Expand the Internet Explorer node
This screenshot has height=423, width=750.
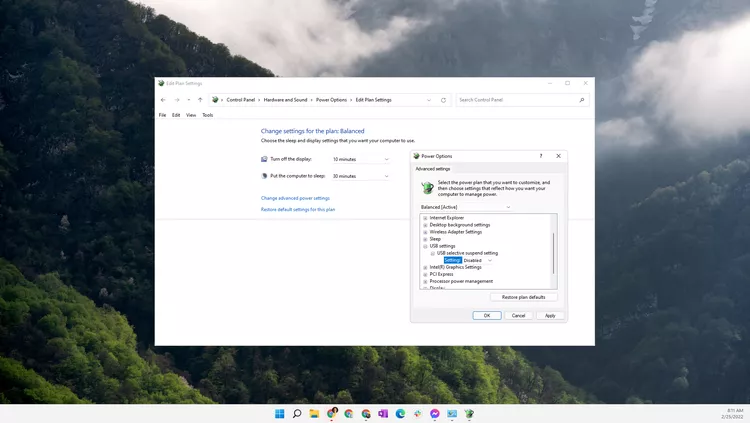[x=425, y=218]
